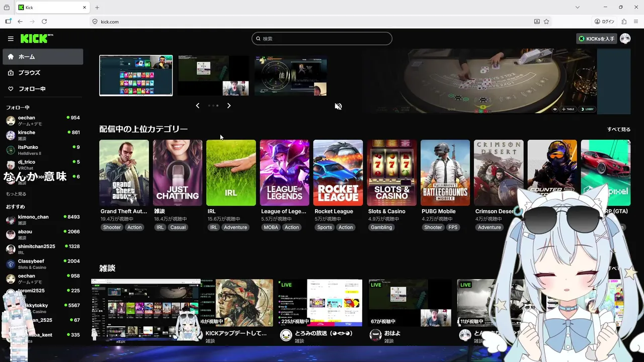The height and width of the screenshot is (362, 644).
Task: Open KICKアップデートして stream title
Action: pos(236,333)
